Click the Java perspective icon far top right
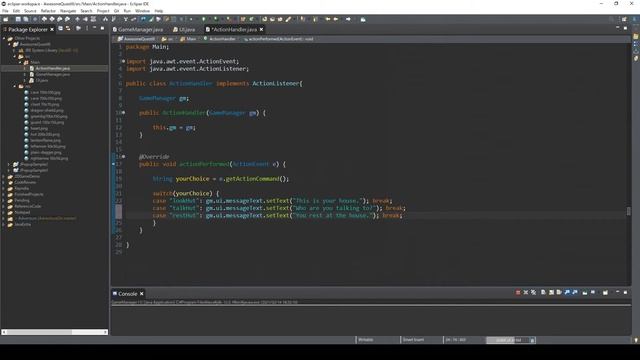Image resolution: width=640 pixels, height=360 pixels. [x=635, y=19]
